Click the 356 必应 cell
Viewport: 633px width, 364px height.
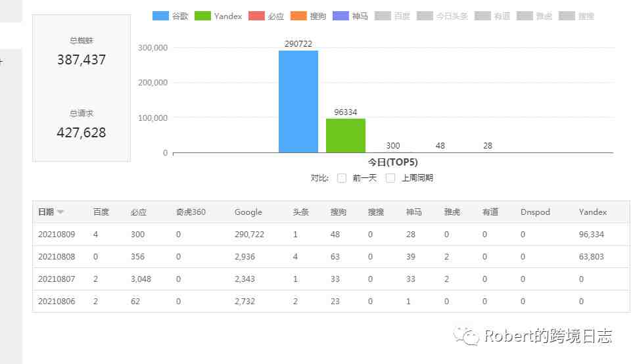tap(137, 257)
